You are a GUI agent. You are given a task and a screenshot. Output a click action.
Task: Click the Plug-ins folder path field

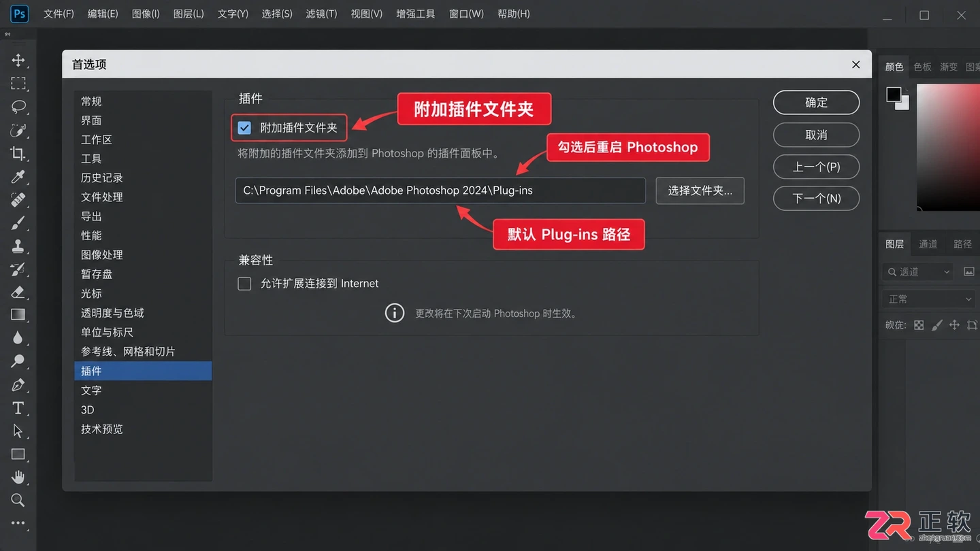440,190
